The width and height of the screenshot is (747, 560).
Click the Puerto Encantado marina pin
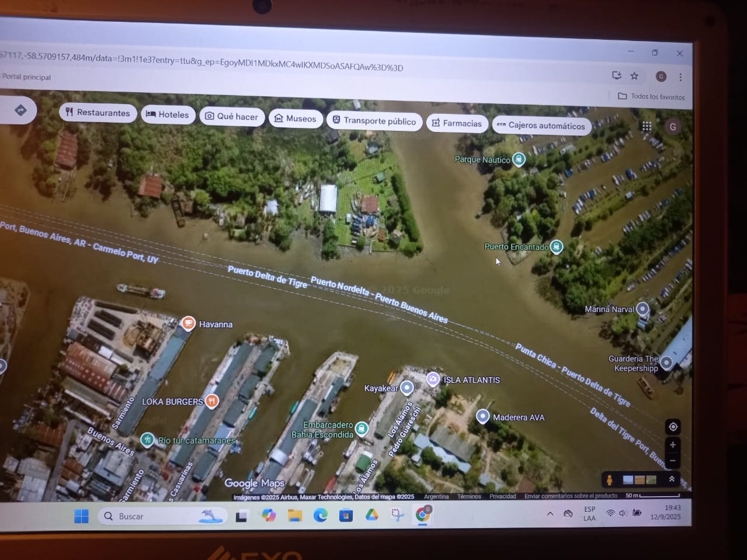point(556,247)
